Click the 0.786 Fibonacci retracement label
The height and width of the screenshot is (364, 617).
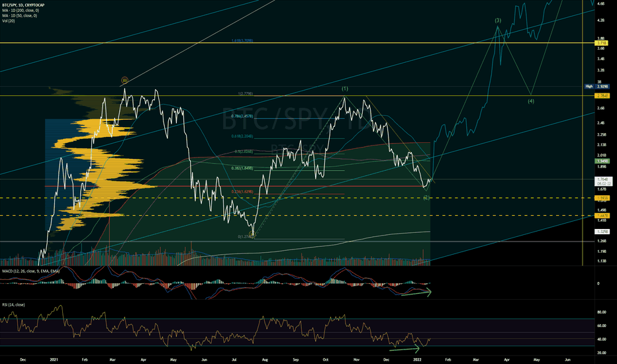coord(242,116)
